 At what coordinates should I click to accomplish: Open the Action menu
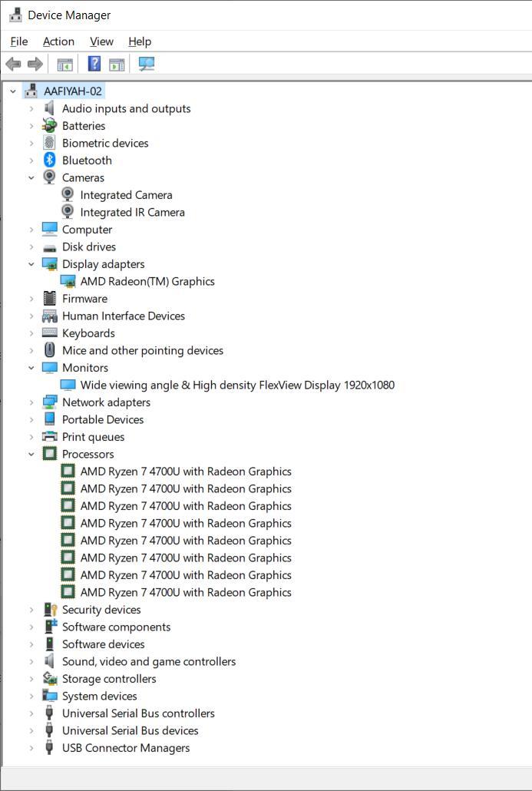pos(58,41)
